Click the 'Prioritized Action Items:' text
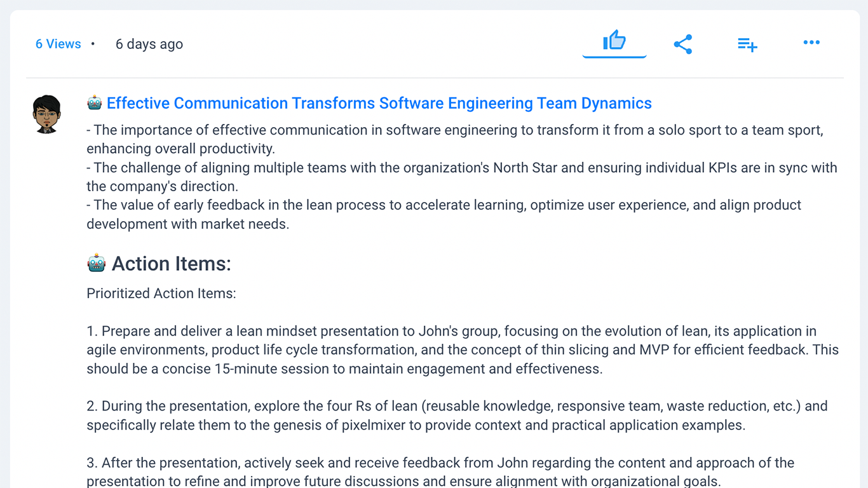The height and width of the screenshot is (488, 868). pos(161,294)
